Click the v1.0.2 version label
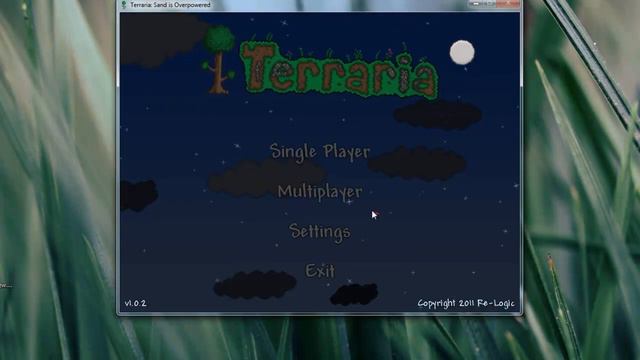This screenshot has height=360, width=640. click(136, 303)
